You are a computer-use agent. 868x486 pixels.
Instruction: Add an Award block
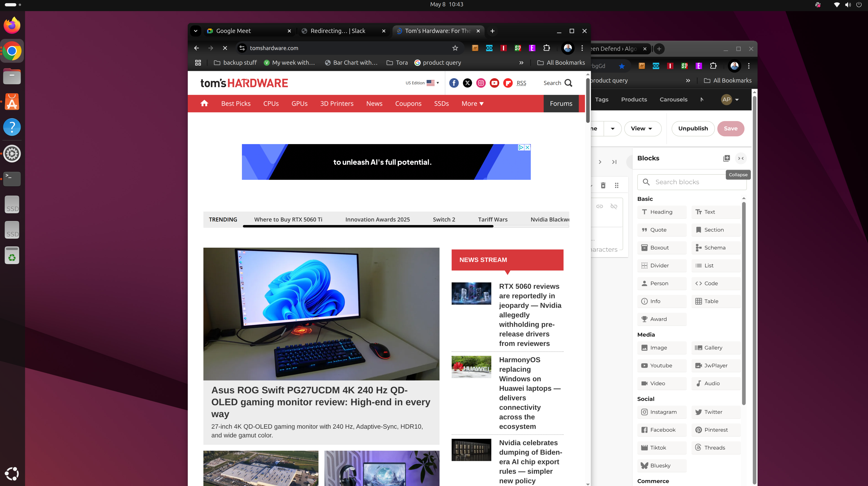662,319
